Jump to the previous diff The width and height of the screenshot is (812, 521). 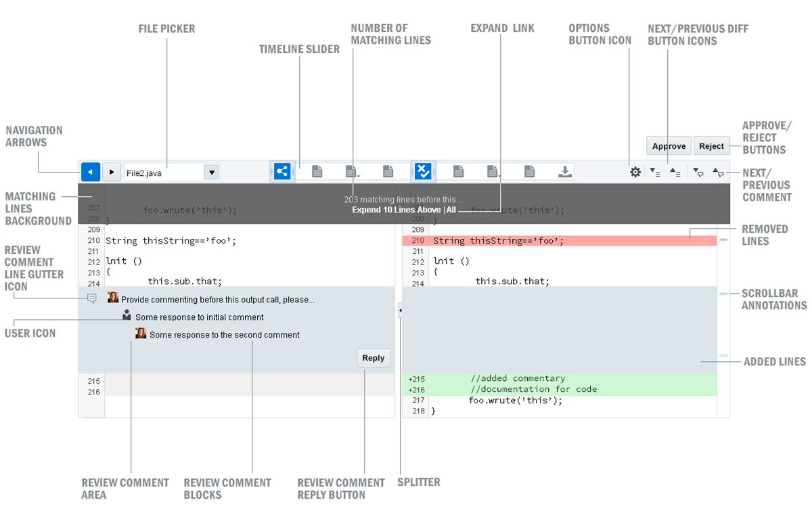(675, 172)
